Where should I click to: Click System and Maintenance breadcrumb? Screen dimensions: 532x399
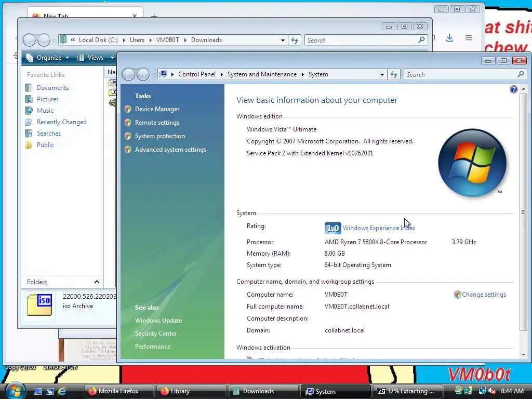(262, 74)
